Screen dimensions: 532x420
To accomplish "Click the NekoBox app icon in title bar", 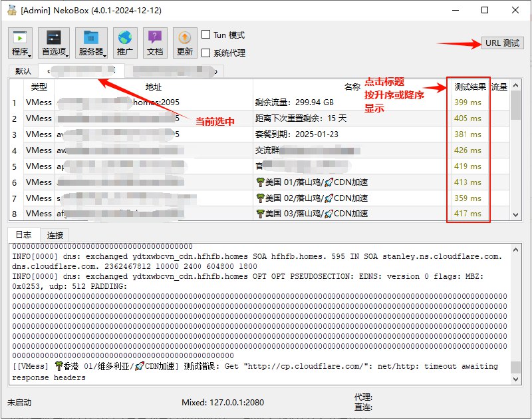I will [12, 10].
